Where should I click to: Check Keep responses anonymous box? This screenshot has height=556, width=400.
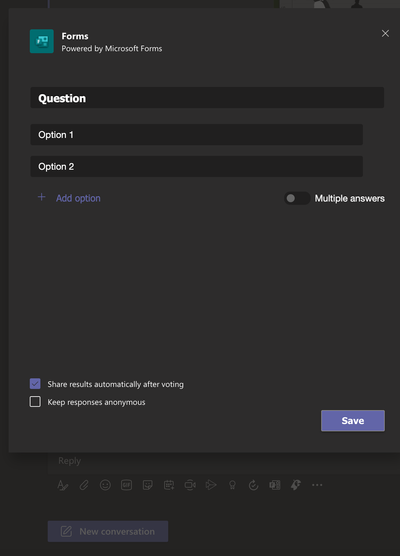pos(35,402)
